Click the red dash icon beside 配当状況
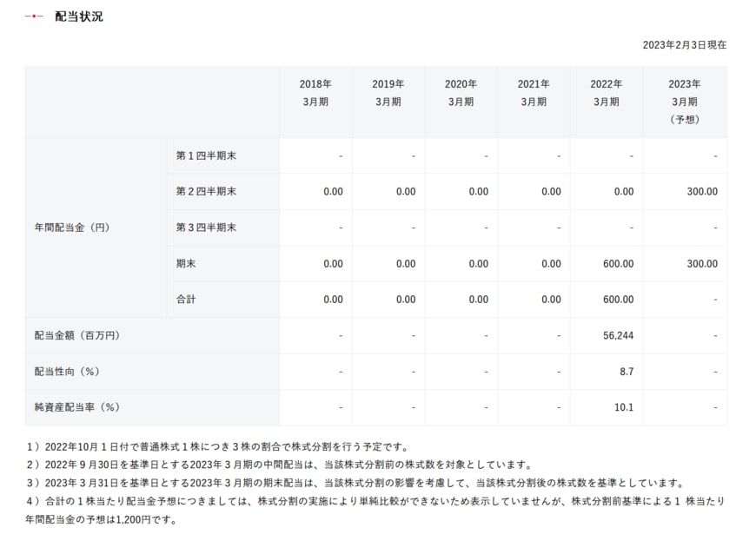Viewport: 756px width, 541px height. pyautogui.click(x=34, y=16)
